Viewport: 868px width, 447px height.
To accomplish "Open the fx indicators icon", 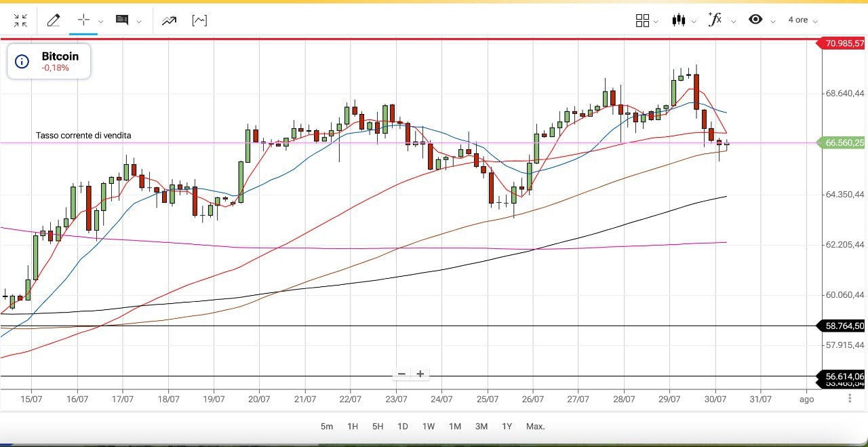I will pos(715,19).
